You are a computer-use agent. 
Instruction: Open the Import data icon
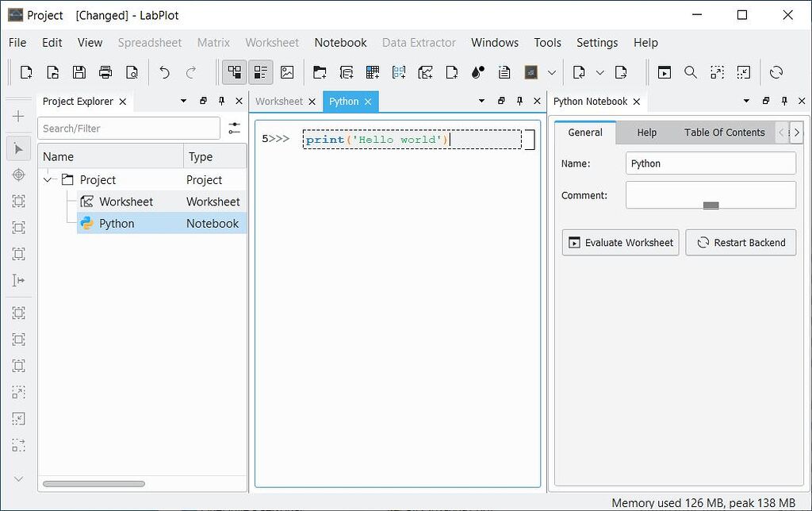[x=579, y=72]
